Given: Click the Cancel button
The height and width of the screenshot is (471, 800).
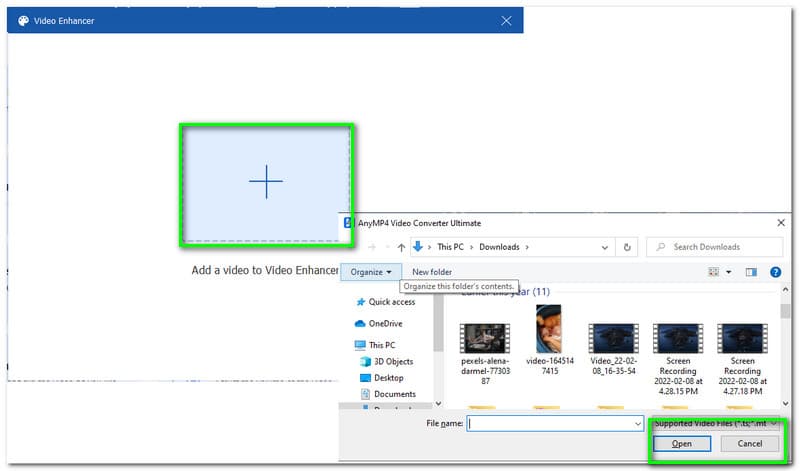Looking at the screenshot, I should [x=749, y=444].
